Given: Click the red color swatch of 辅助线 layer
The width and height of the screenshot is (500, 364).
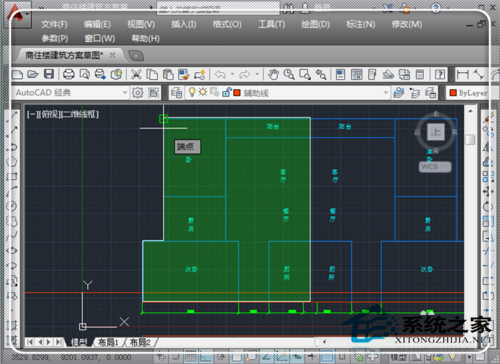Looking at the screenshot, I should click(237, 93).
